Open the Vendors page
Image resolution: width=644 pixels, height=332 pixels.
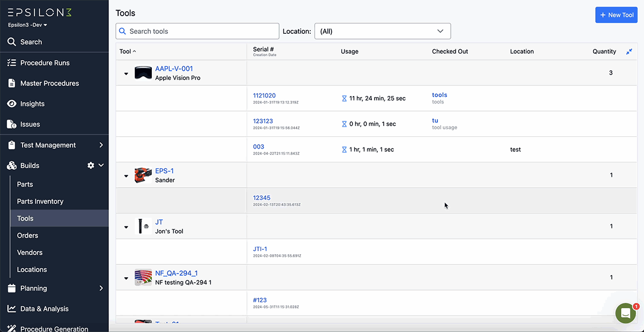30,252
